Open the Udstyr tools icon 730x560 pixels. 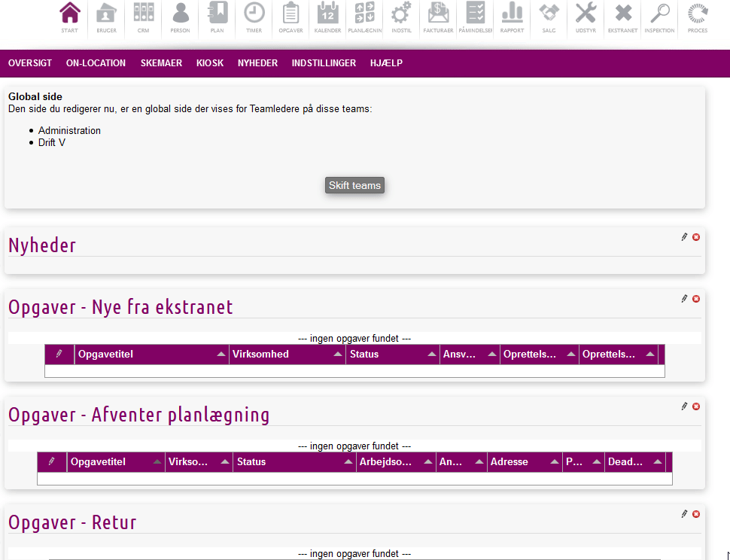click(586, 15)
